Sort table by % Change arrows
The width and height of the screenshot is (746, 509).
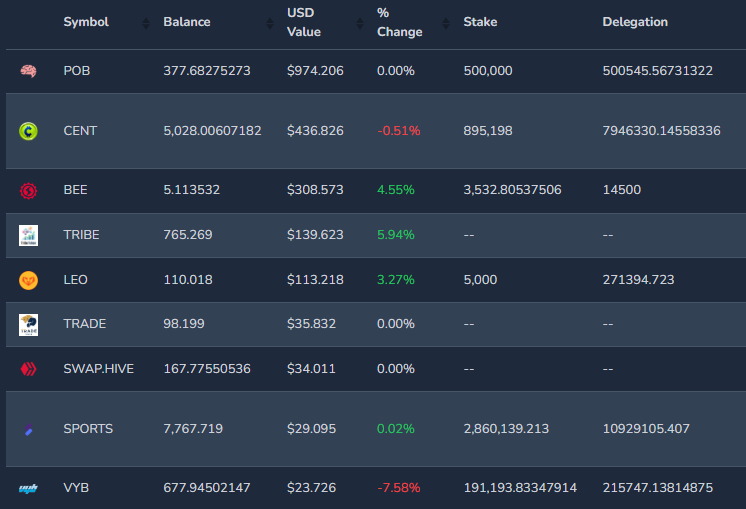click(446, 23)
